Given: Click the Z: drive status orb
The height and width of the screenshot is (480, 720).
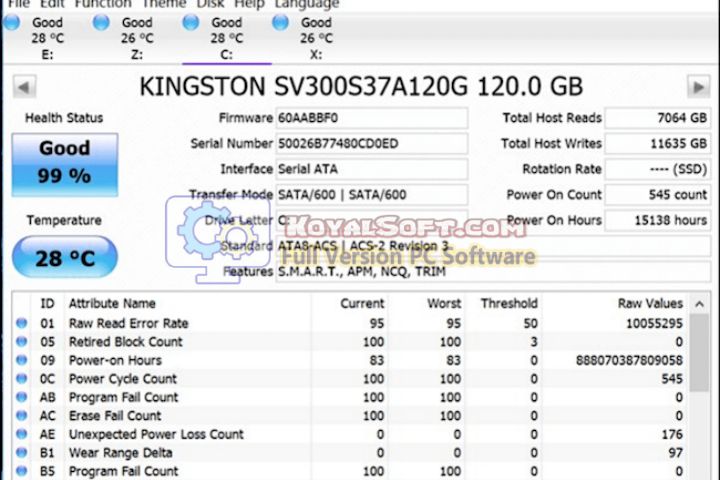Looking at the screenshot, I should pos(101,23).
